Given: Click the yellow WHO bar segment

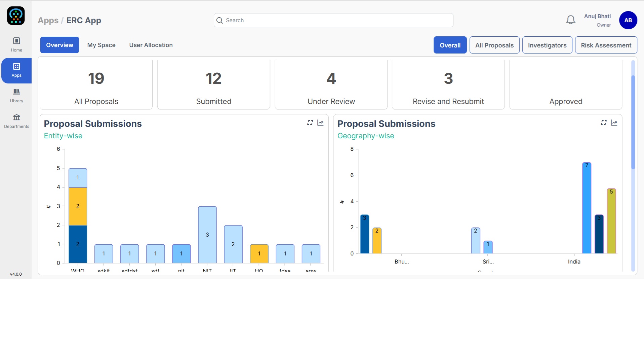Looking at the screenshot, I should 78,206.
